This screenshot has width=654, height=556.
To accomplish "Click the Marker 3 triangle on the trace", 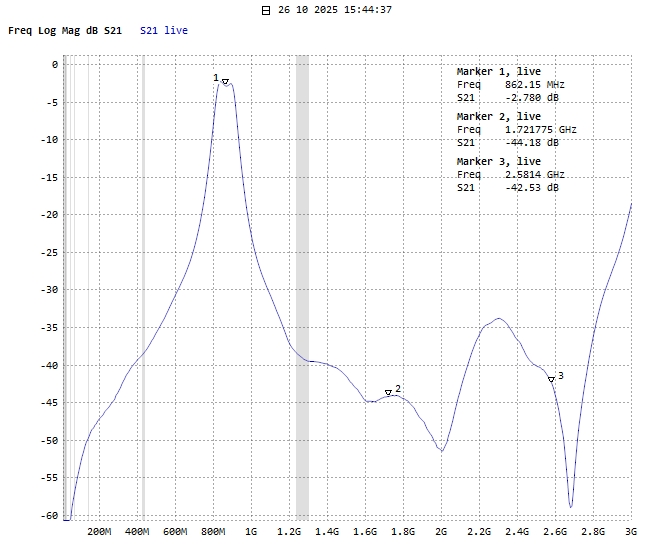I will click(x=551, y=379).
